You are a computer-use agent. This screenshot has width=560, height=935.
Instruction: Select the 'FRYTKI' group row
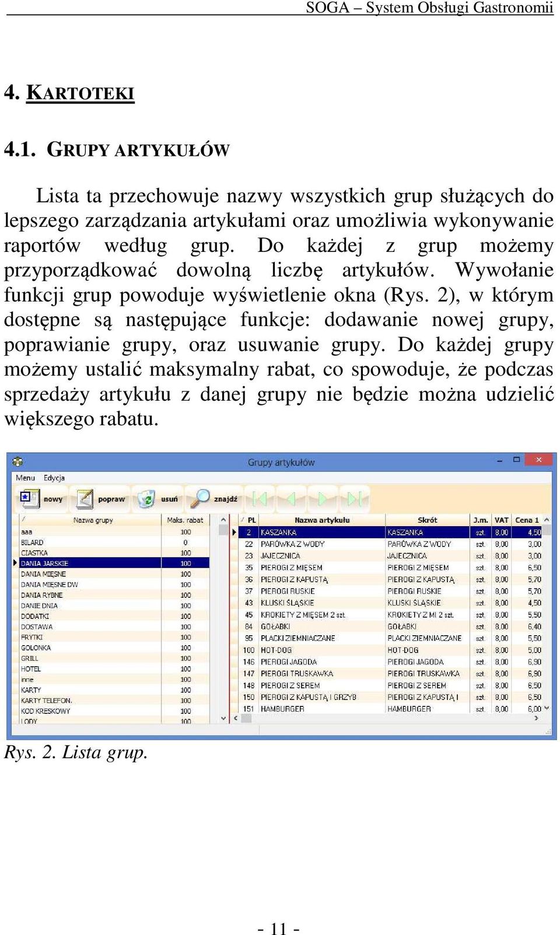pos(114,637)
